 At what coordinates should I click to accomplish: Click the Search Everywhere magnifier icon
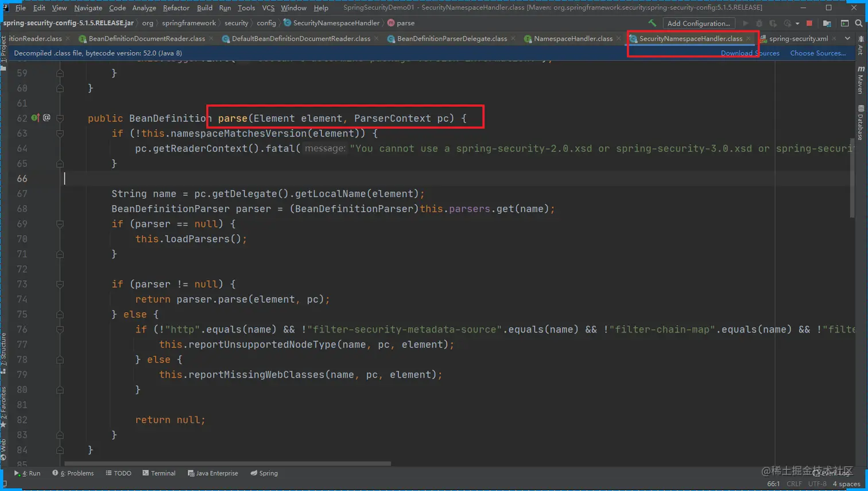coord(859,24)
